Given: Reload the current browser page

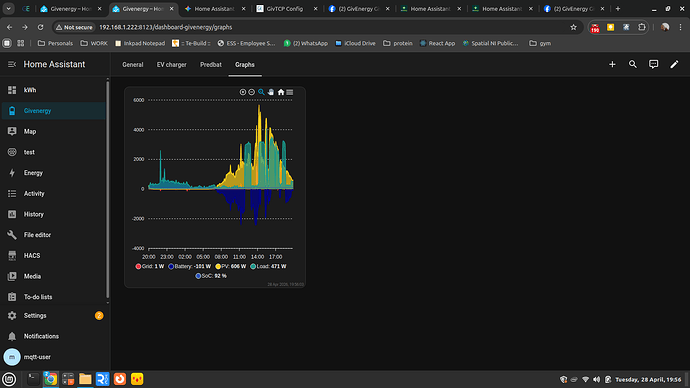Looking at the screenshot, I should (x=40, y=27).
